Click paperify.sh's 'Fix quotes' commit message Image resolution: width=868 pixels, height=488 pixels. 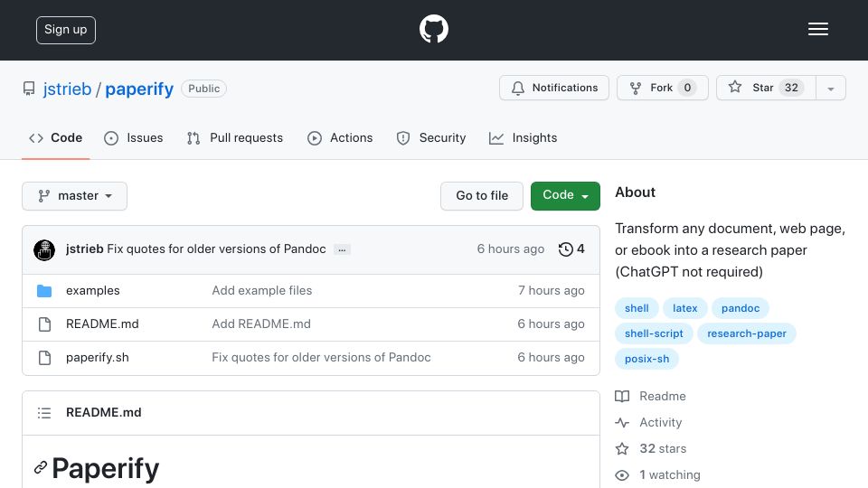point(321,358)
